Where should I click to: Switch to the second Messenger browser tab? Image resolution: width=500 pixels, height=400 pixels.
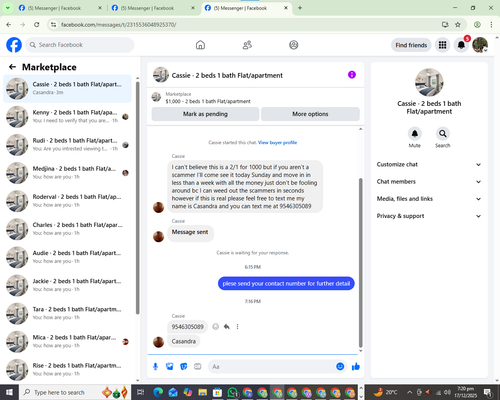click(153, 8)
